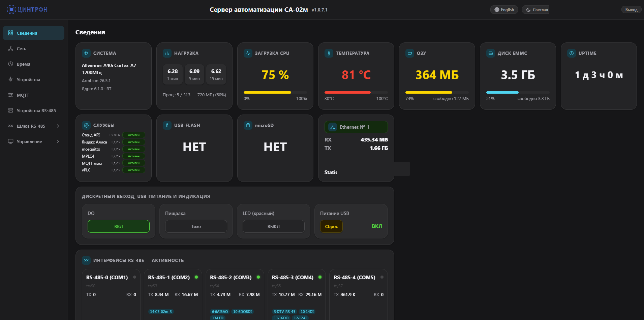Switch to the Светлая theme

(536, 10)
